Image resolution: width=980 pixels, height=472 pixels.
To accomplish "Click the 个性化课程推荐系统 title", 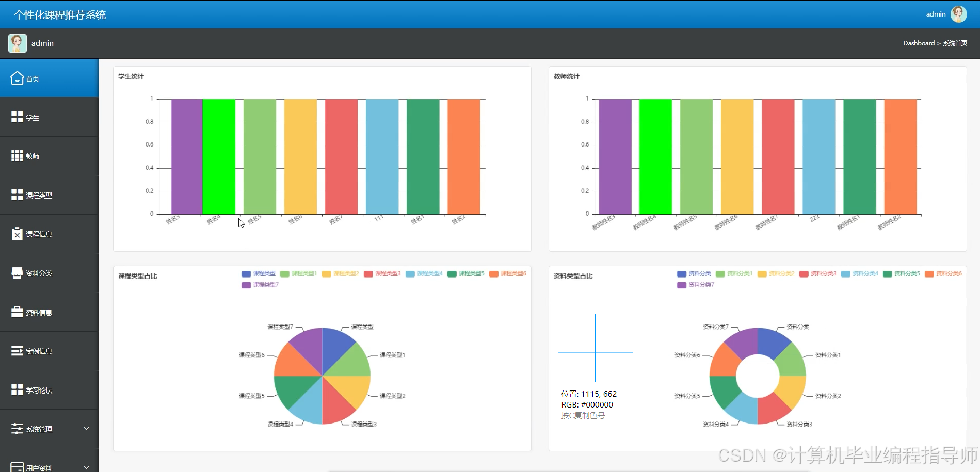I will click(60, 15).
